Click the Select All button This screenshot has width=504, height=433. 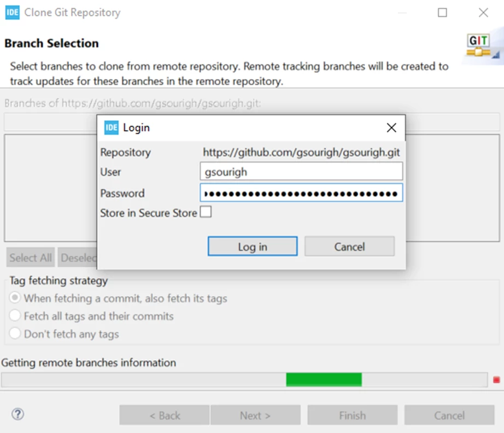[31, 258]
